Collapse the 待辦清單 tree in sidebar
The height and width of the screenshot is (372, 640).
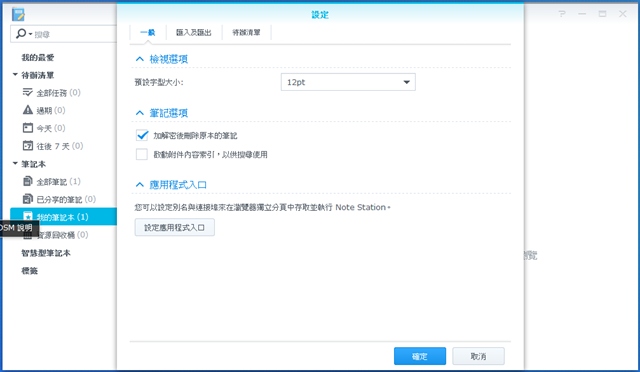tap(15, 75)
